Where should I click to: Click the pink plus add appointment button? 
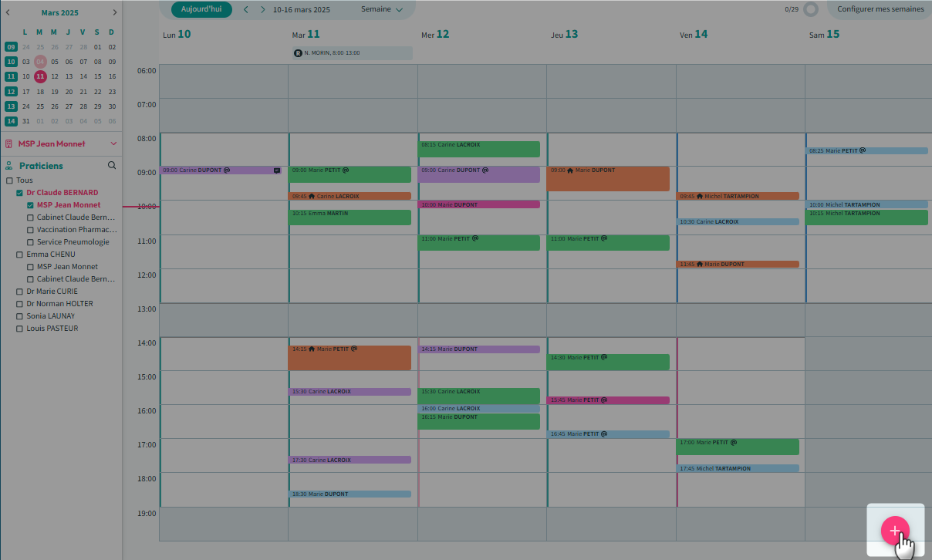(895, 531)
